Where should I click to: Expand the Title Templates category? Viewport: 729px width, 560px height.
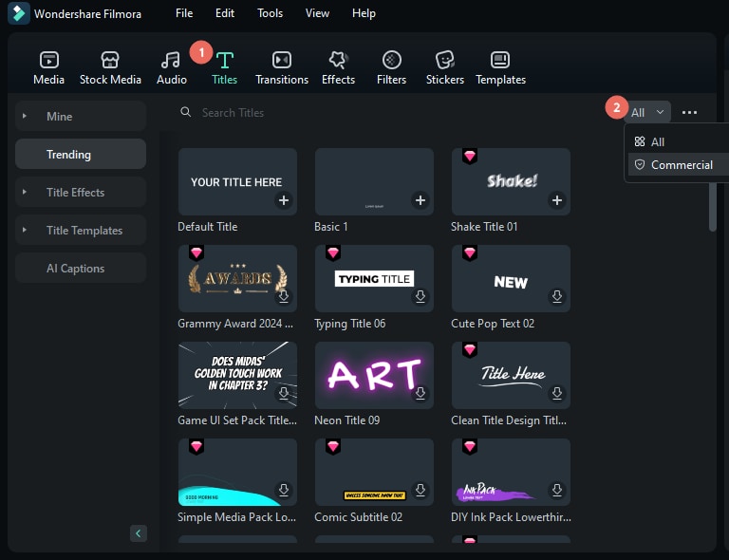point(24,230)
